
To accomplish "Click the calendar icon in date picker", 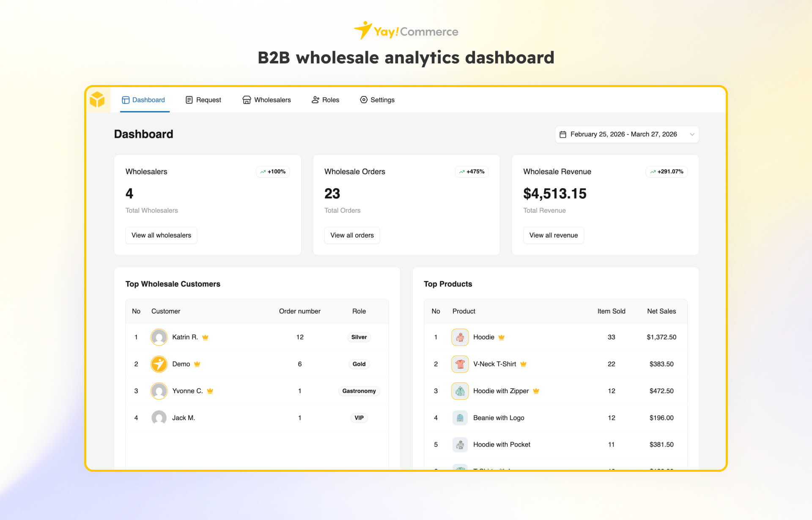I will click(x=562, y=134).
